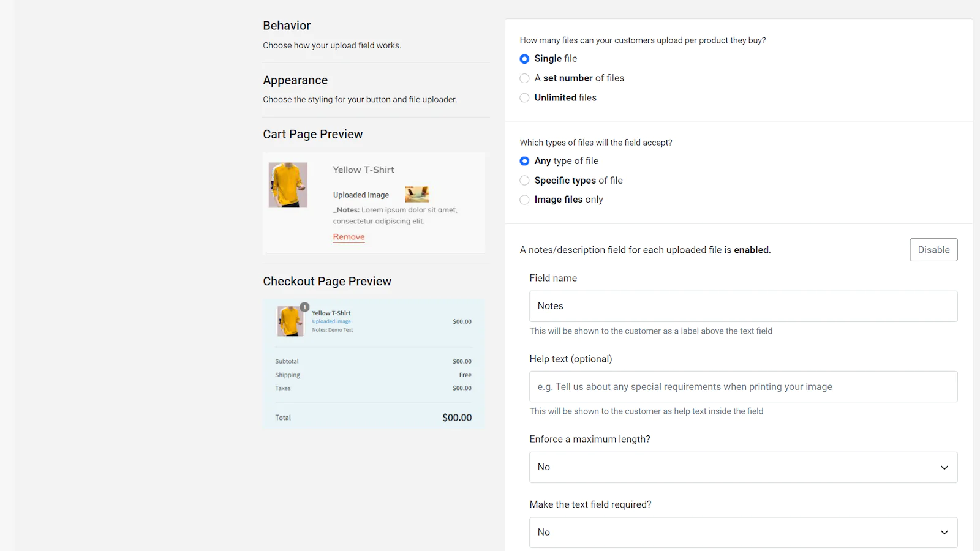This screenshot has width=980, height=551.
Task: Select Image files only option
Action: pos(524,200)
